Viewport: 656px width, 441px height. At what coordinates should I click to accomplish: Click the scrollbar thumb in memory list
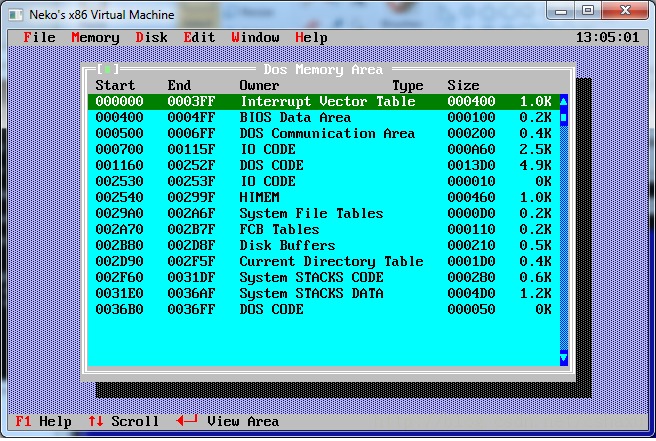coord(564,118)
